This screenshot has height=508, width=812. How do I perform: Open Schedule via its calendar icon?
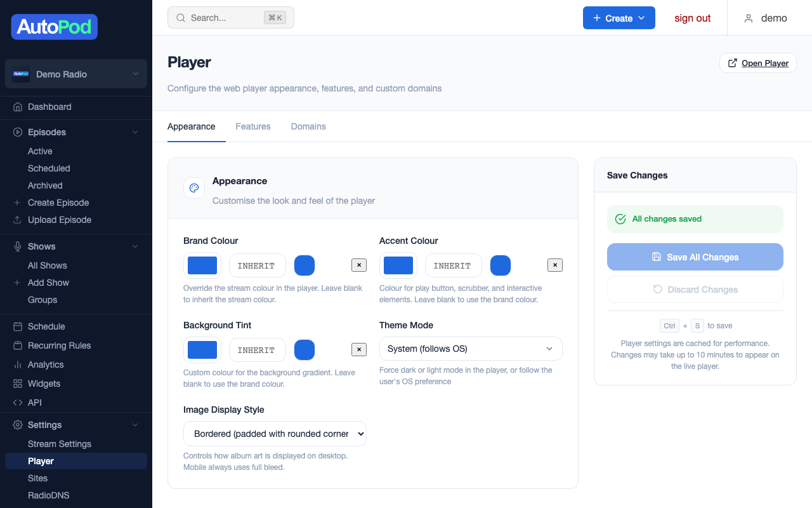(18, 326)
